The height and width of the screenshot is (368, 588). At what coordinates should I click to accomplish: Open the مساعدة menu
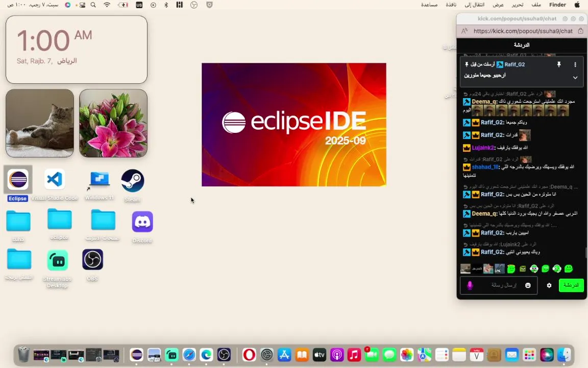tap(429, 5)
